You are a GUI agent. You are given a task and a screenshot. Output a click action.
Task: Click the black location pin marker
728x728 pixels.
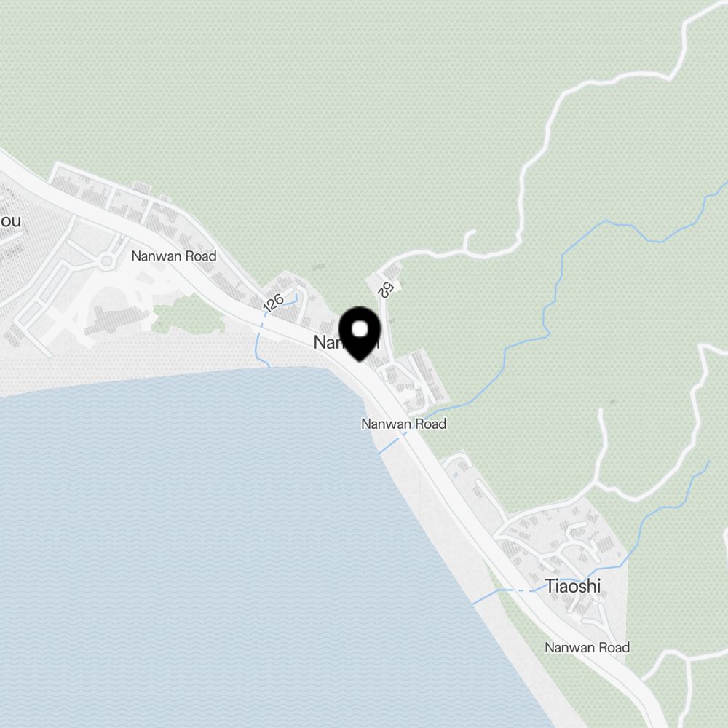360,333
